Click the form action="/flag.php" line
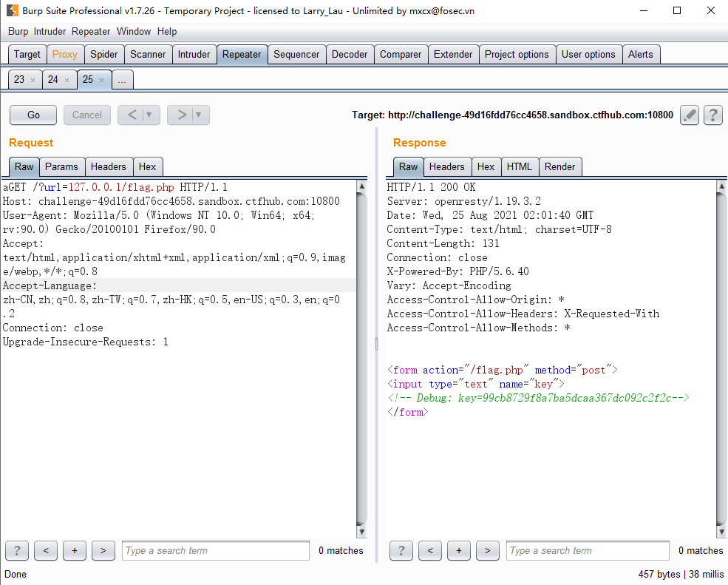 coord(503,371)
